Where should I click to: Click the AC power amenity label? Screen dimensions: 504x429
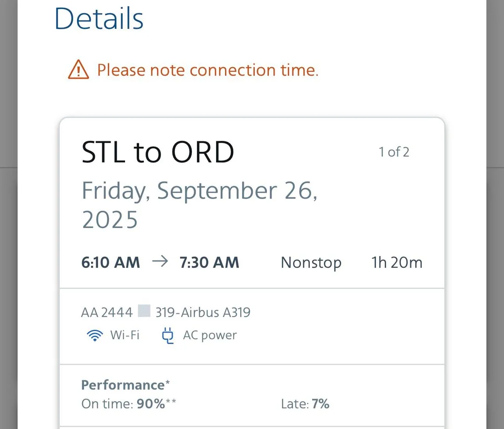[210, 335]
